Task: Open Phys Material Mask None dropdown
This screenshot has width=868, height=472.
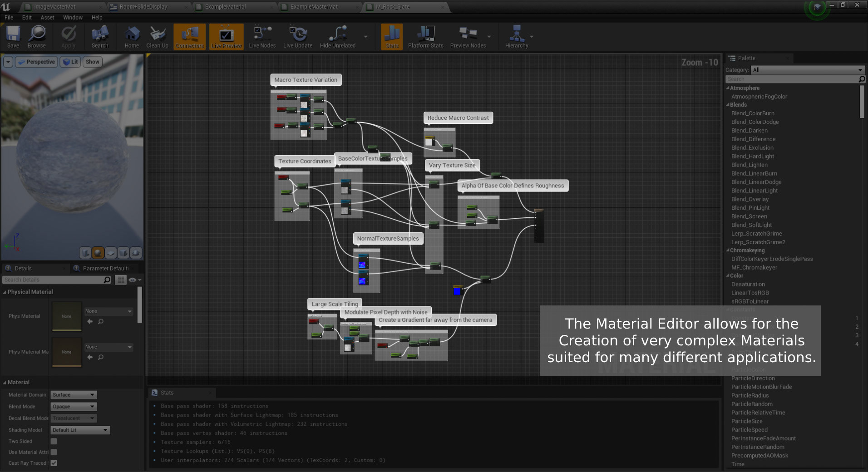Action: coord(108,347)
